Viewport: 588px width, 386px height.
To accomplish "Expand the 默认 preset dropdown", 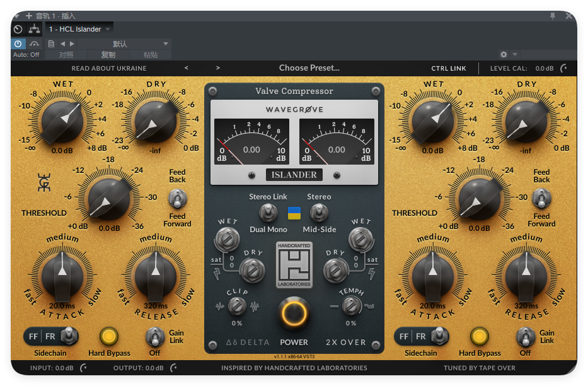I will coord(124,44).
